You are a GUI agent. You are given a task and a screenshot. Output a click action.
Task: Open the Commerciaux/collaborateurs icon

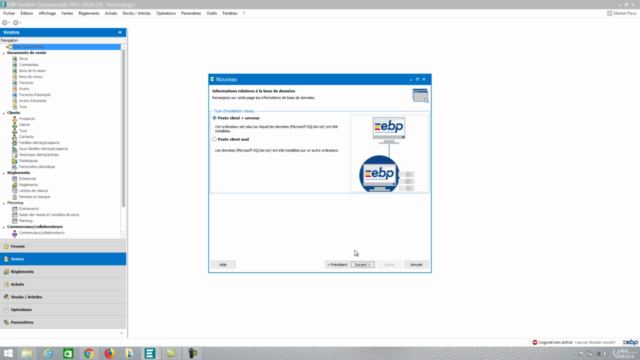click(15, 233)
